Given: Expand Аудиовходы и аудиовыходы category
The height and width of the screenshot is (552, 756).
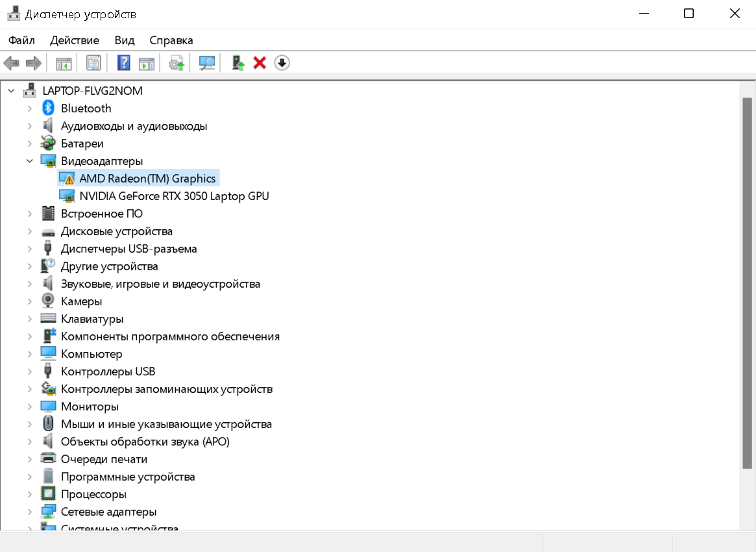Looking at the screenshot, I should tap(30, 126).
